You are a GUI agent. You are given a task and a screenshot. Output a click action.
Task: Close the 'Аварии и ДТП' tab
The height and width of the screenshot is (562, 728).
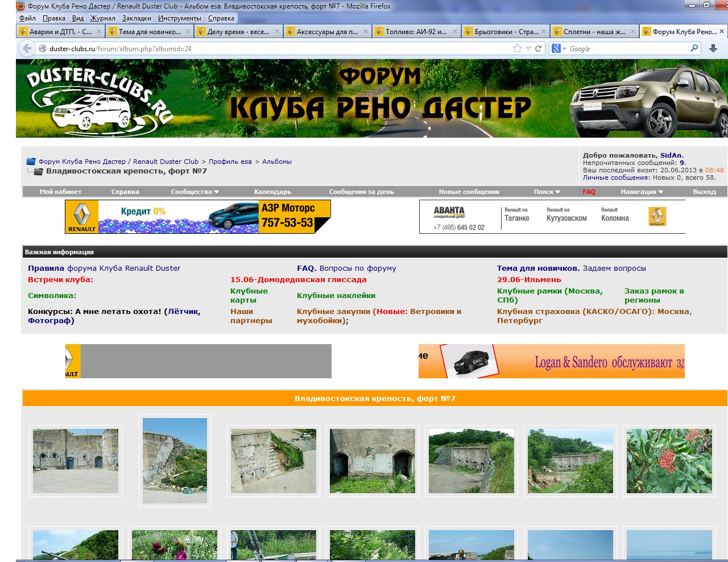click(99, 32)
